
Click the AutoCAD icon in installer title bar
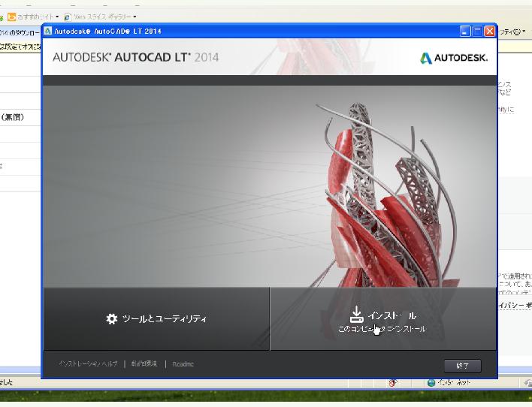coord(48,31)
